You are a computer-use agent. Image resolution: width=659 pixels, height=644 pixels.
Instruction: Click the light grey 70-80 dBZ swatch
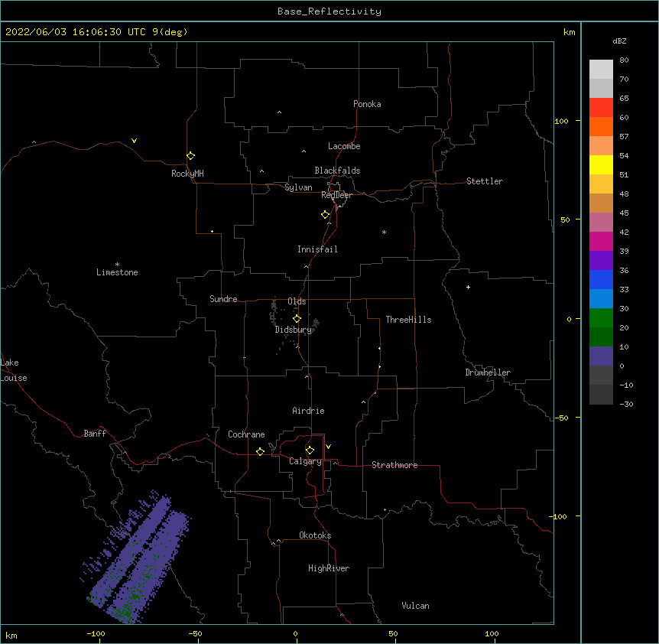pyautogui.click(x=601, y=69)
